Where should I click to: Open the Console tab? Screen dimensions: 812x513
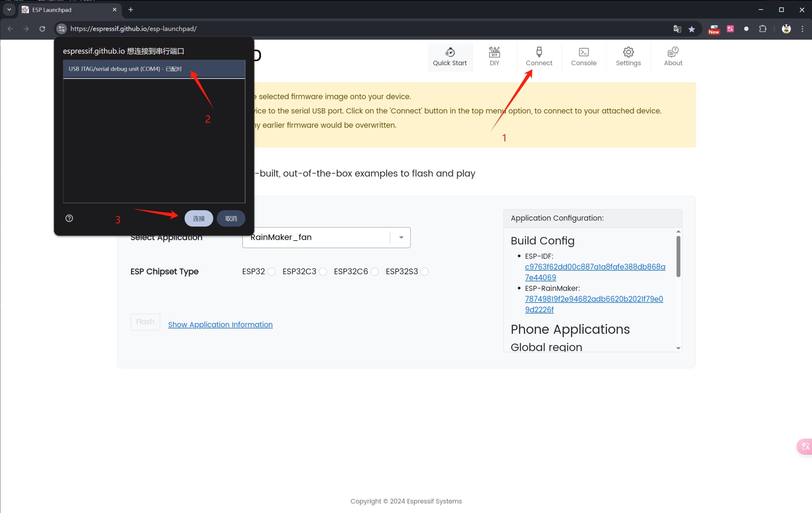[583, 57]
